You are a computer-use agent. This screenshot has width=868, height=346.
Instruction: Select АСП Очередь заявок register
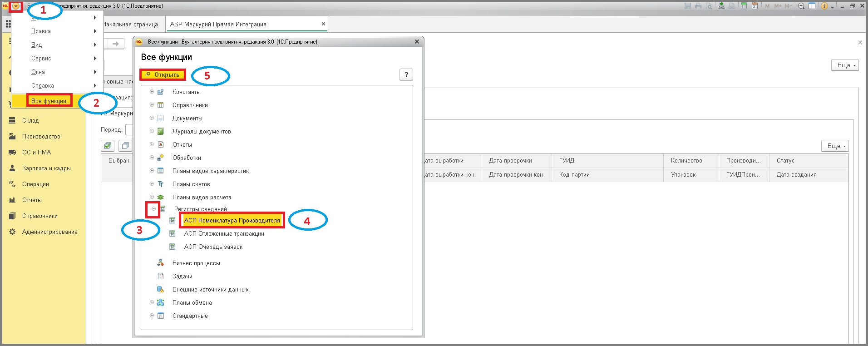213,247
